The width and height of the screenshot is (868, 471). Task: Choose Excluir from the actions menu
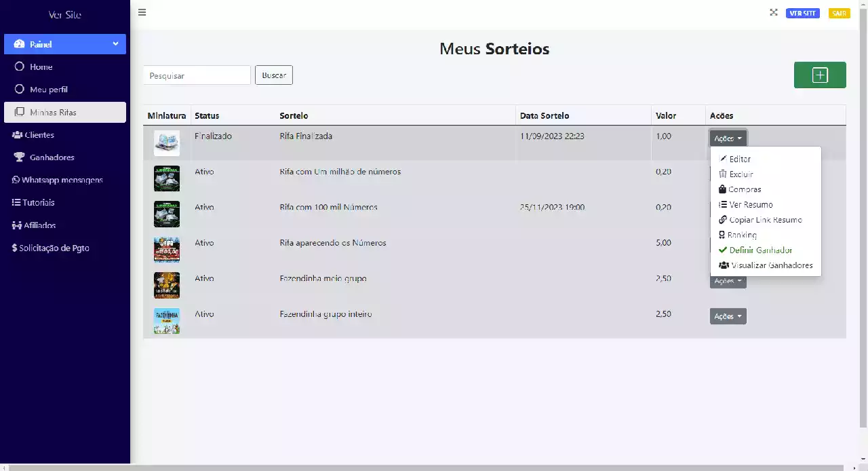[766, 174]
